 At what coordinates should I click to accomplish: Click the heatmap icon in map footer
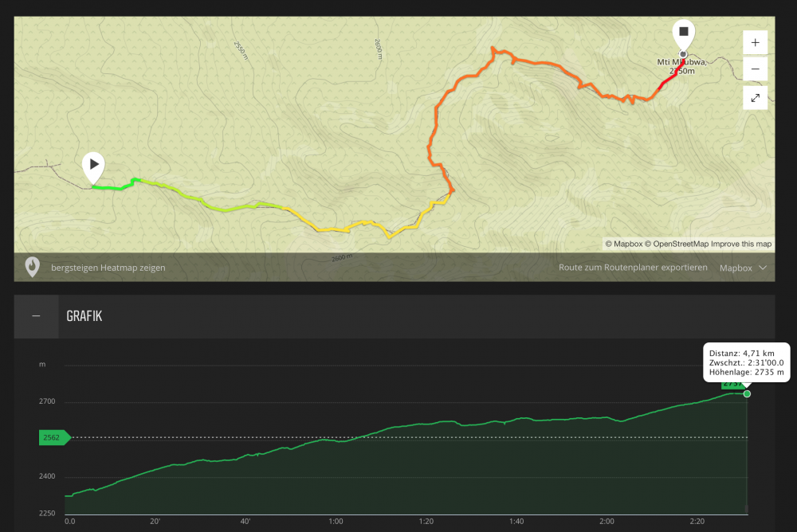point(33,268)
